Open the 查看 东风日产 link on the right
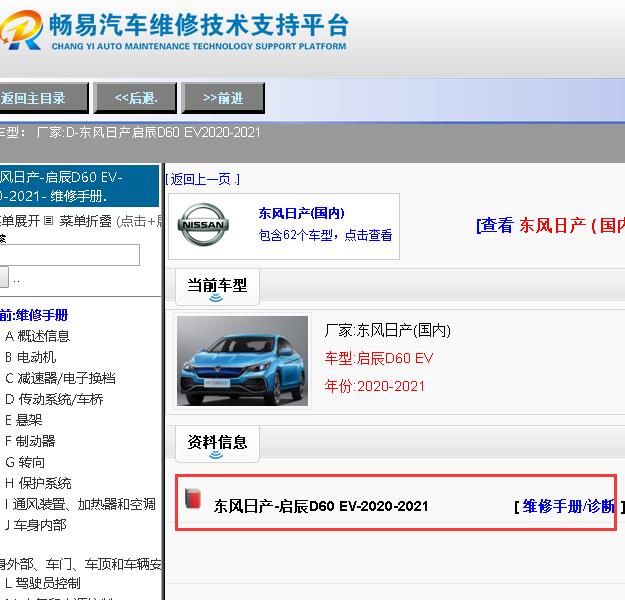Image resolution: width=625 pixels, height=600 pixels. pyautogui.click(x=550, y=225)
